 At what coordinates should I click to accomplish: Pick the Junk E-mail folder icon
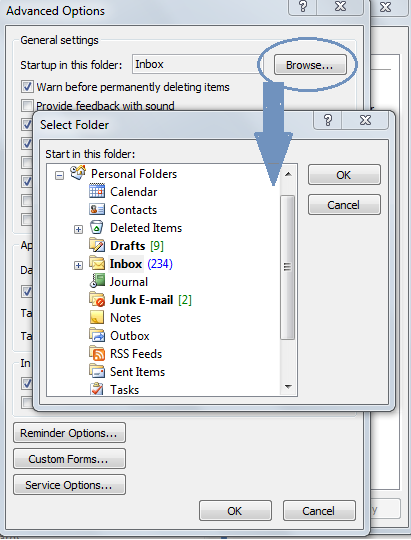coord(97,299)
